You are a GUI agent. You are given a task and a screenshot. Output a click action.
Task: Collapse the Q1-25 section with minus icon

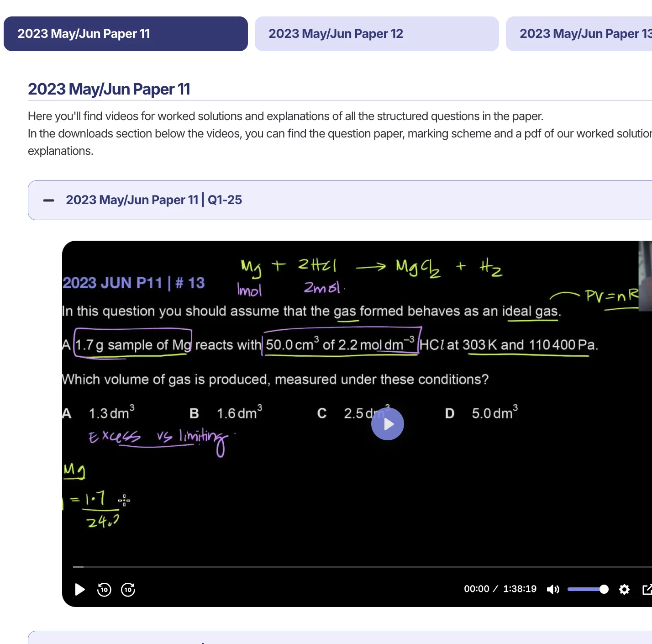coord(48,200)
